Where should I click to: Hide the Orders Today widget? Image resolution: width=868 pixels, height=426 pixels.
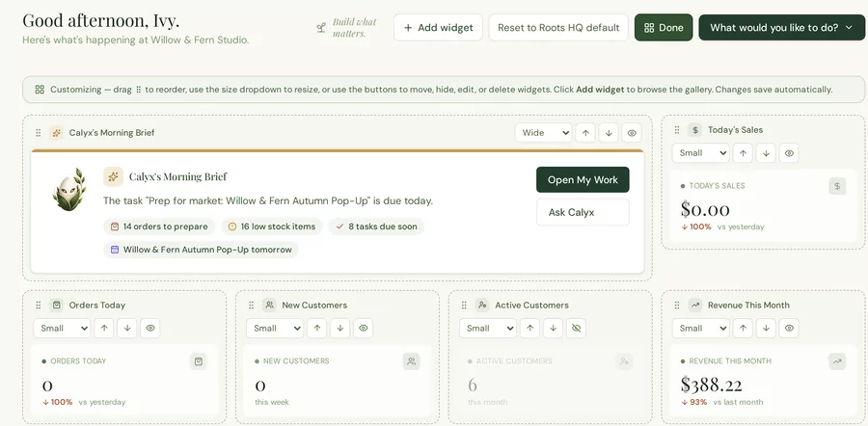point(150,328)
